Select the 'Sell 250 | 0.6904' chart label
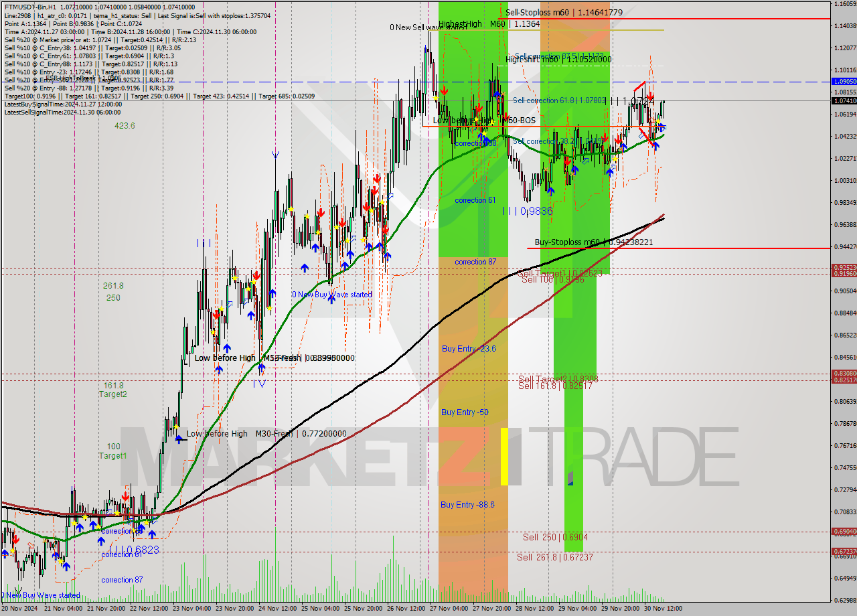Viewport: 857px width, 616px height. [556, 537]
